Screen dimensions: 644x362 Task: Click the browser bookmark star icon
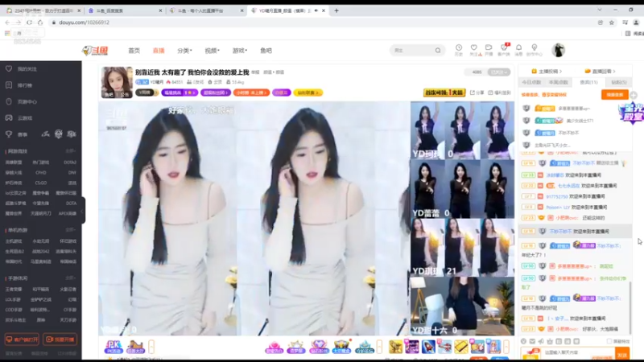pyautogui.click(x=612, y=23)
